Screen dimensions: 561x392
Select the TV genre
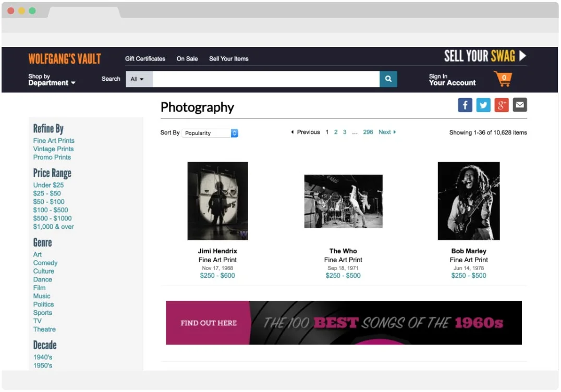click(x=37, y=321)
